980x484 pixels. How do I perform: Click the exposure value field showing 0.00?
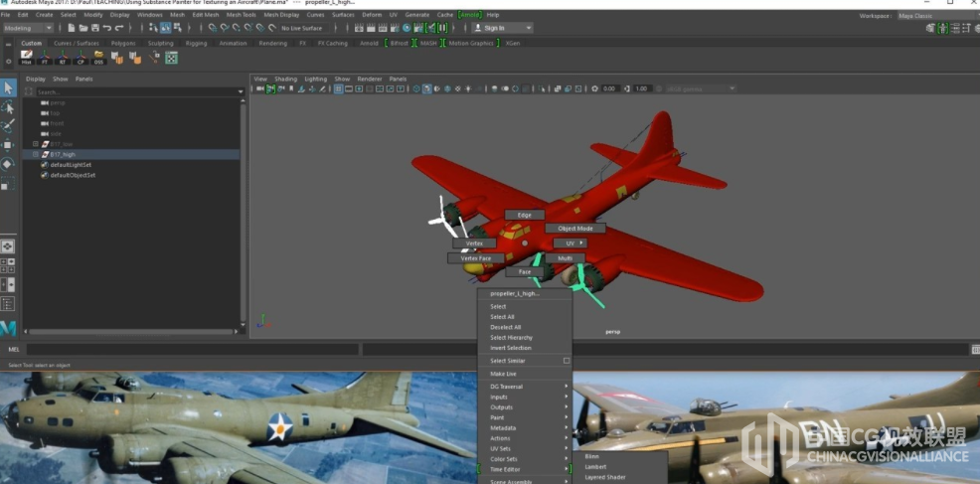[x=610, y=88]
